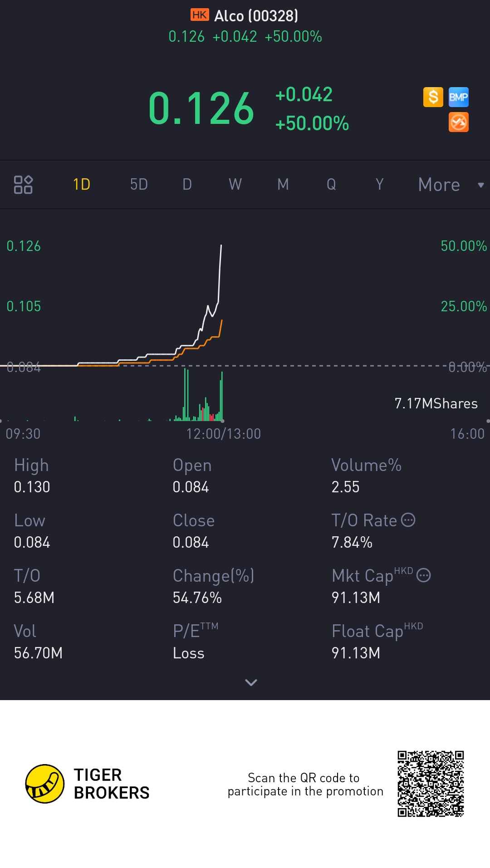
Task: Switch to the D daily chart tab
Action: (x=187, y=185)
